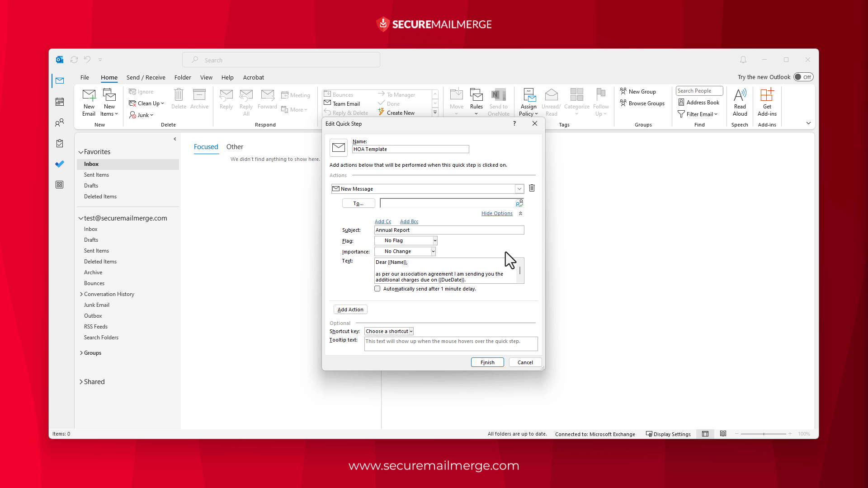This screenshot has width=868, height=488.
Task: Click the To Do checkmark icon in sidebar
Action: (60, 164)
